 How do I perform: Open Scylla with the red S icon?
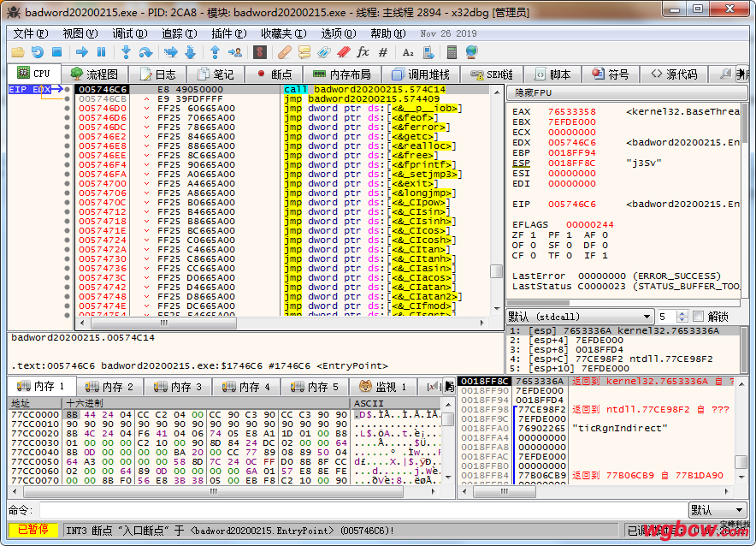click(x=260, y=52)
